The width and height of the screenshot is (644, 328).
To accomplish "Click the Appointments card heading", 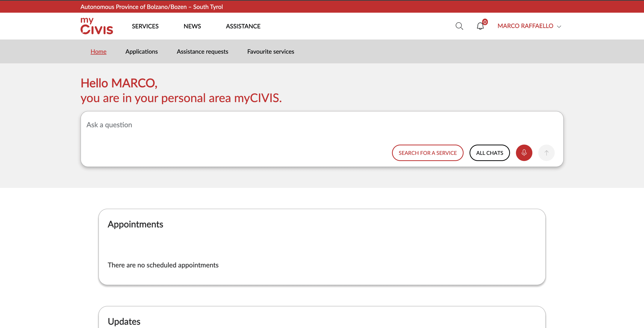I will [135, 224].
